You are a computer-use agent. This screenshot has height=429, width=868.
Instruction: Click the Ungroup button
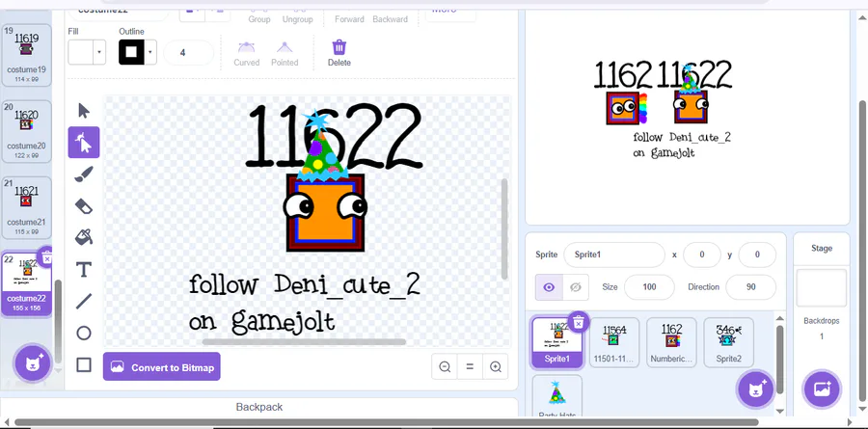tap(297, 15)
